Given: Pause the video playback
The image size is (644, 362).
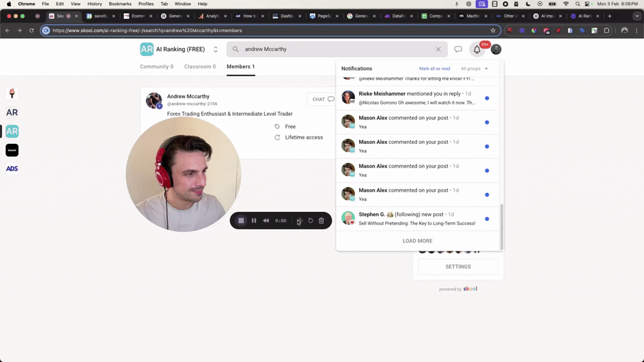Looking at the screenshot, I should (254, 221).
